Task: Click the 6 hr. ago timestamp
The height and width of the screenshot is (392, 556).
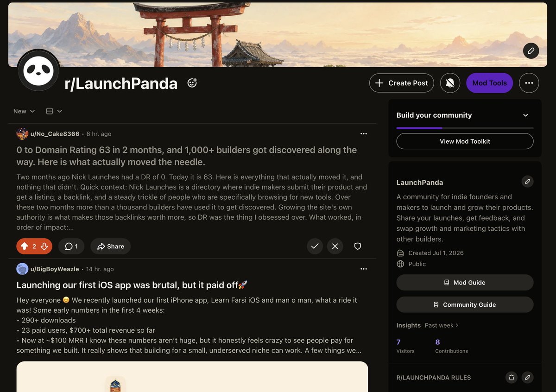Action: click(99, 134)
